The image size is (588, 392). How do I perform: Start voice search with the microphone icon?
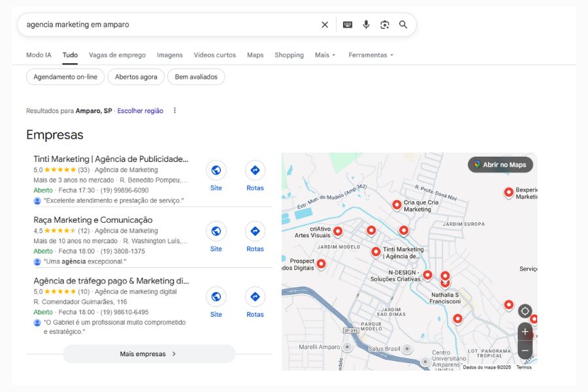click(366, 25)
